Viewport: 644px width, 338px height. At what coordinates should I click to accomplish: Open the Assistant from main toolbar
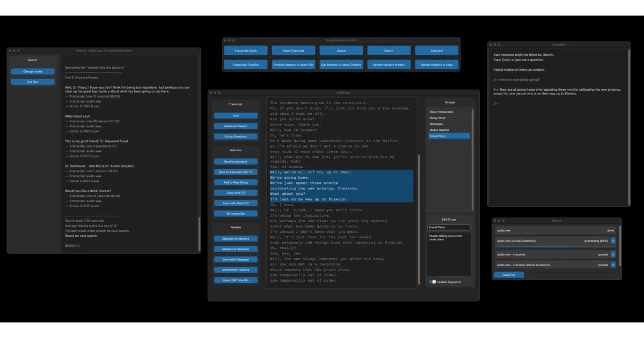pyautogui.click(x=437, y=50)
